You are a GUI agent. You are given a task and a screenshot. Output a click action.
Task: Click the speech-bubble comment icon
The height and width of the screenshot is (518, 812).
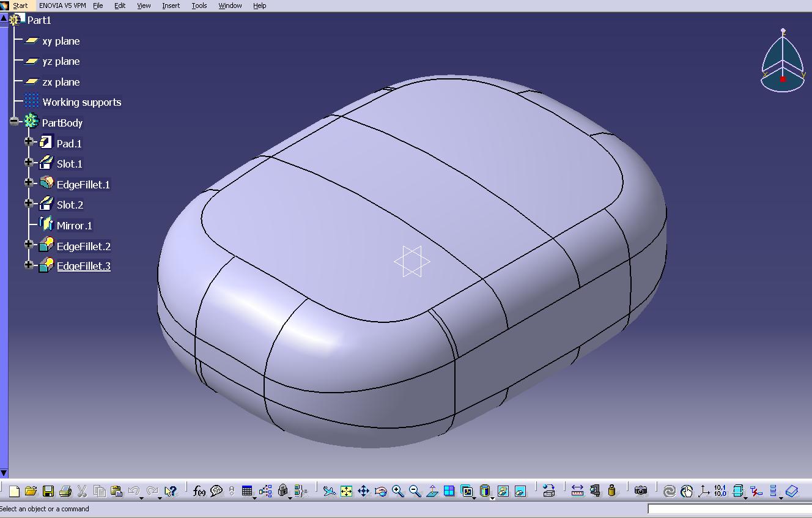coord(216,491)
